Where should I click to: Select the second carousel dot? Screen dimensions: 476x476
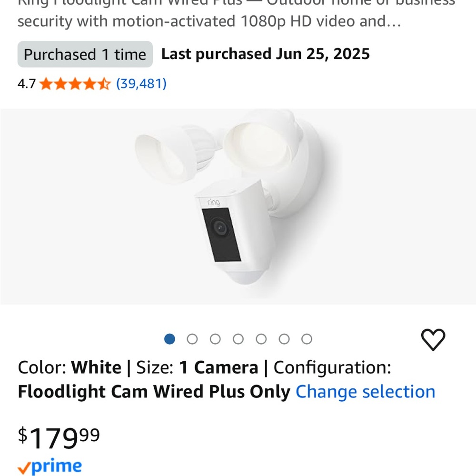pos(192,339)
